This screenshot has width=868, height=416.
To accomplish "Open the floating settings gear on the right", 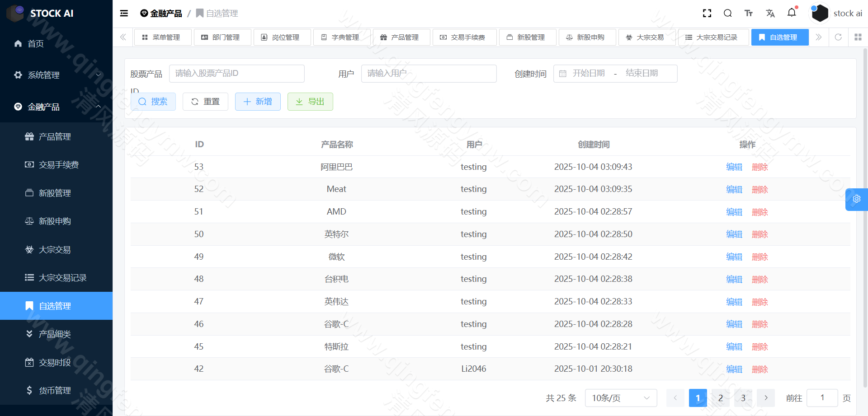I will click(857, 199).
